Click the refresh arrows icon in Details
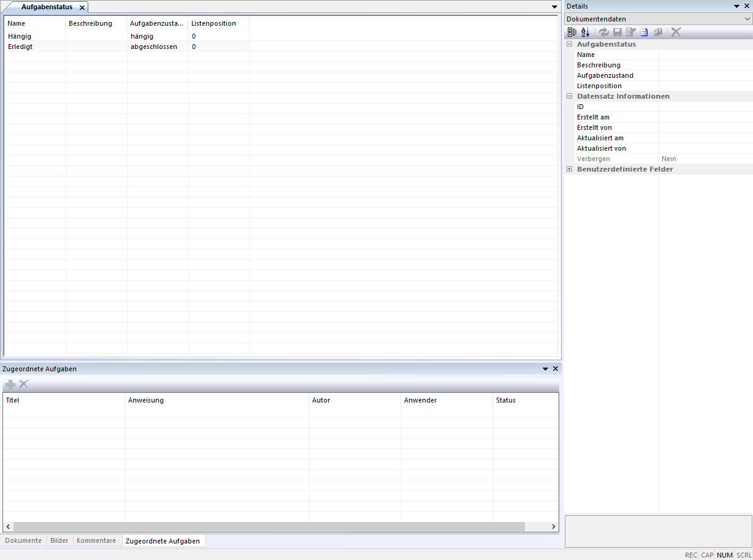The width and height of the screenshot is (753, 560). tap(604, 32)
